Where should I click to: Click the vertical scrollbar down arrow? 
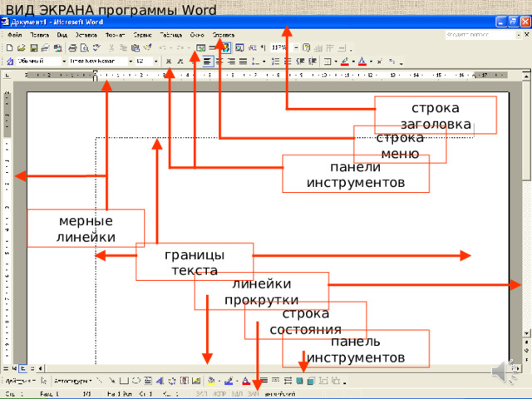pos(526,333)
